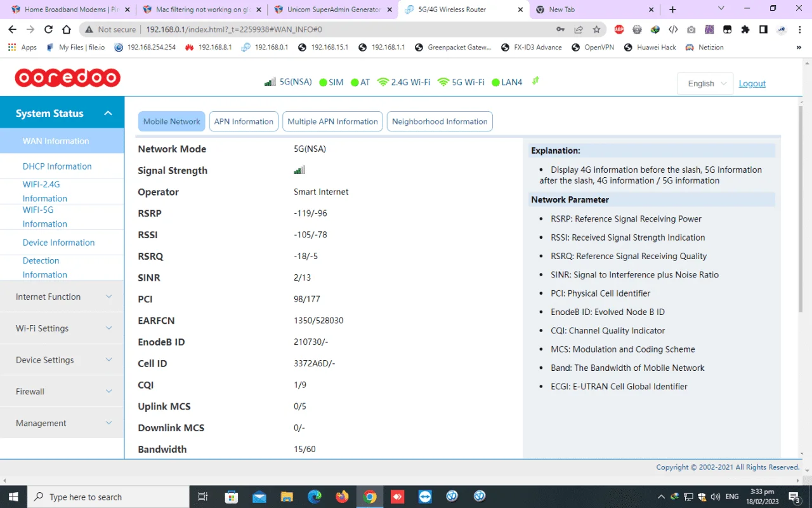
Task: Click the green SIM status indicator
Action: click(323, 83)
